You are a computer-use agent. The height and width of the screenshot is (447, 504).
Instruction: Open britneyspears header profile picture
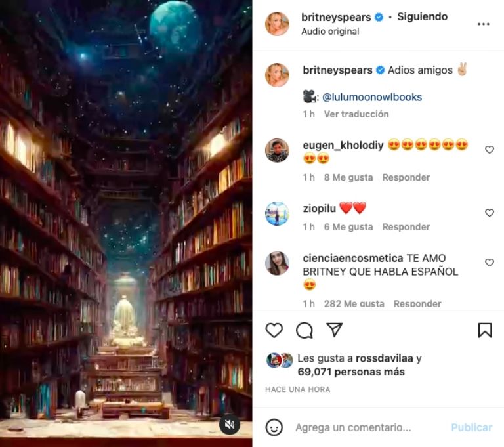point(277,24)
